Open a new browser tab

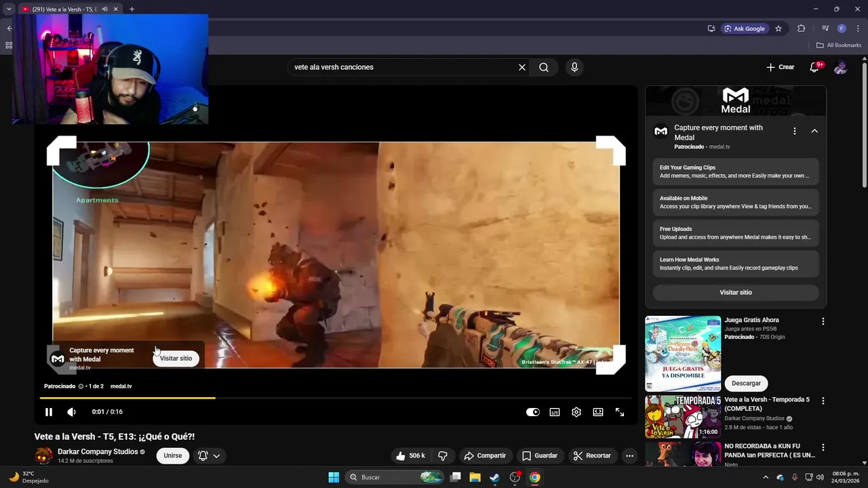click(132, 9)
